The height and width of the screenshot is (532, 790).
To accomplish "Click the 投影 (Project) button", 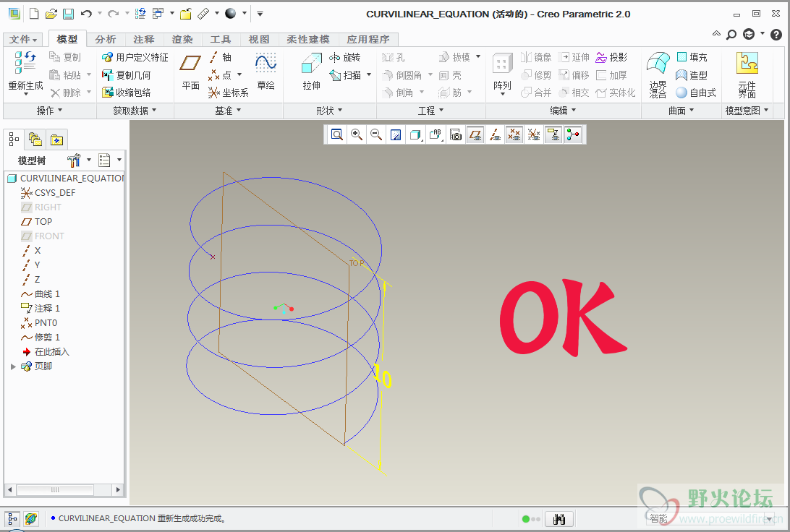I will [611, 57].
